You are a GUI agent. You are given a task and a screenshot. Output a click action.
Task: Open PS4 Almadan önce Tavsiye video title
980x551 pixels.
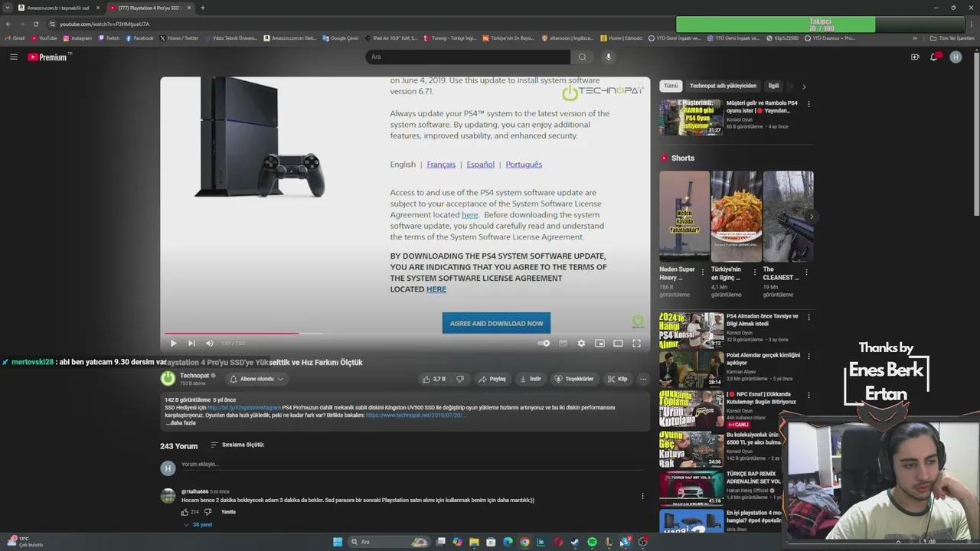(762, 320)
